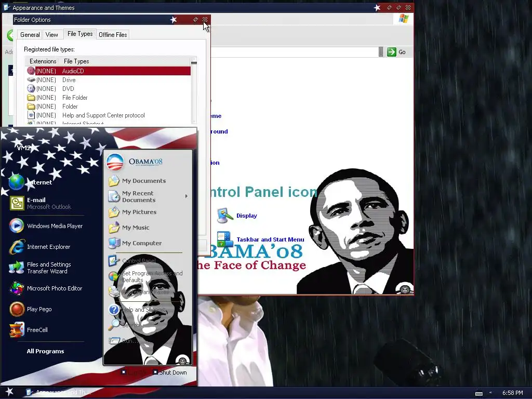Screen dimensions: 532x399
Task: Open My Documents folder icon
Action: coord(114,180)
